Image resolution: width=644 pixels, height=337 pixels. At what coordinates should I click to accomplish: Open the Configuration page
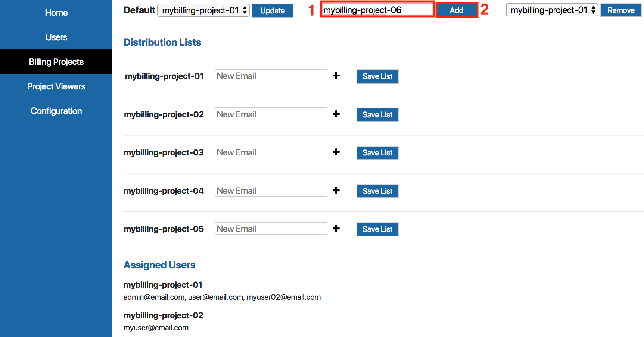pos(56,111)
